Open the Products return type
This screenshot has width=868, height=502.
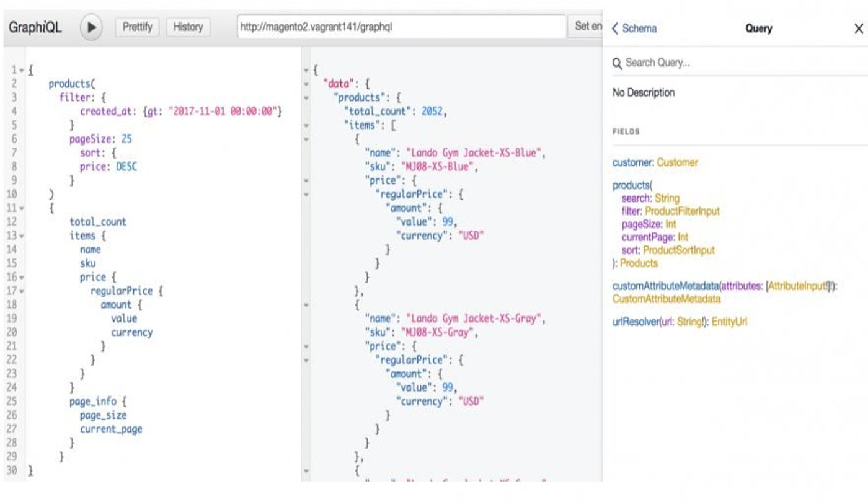pos(639,263)
